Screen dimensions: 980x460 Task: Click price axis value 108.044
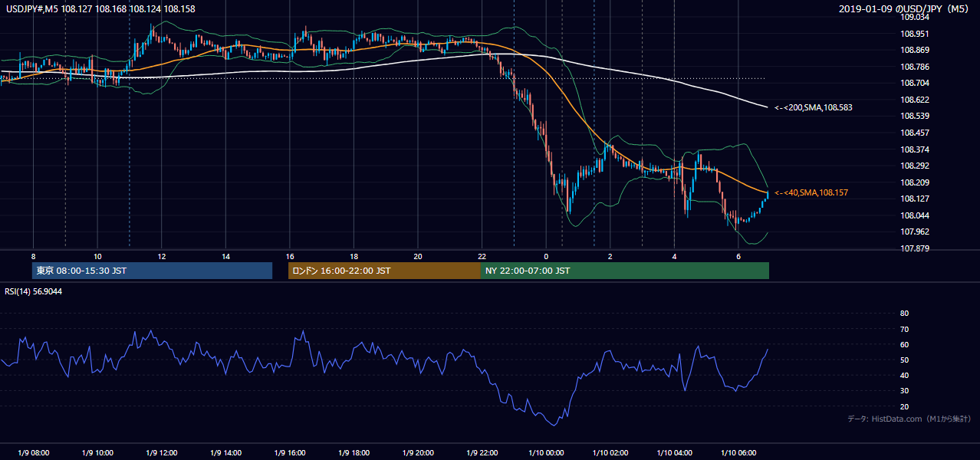click(x=914, y=215)
